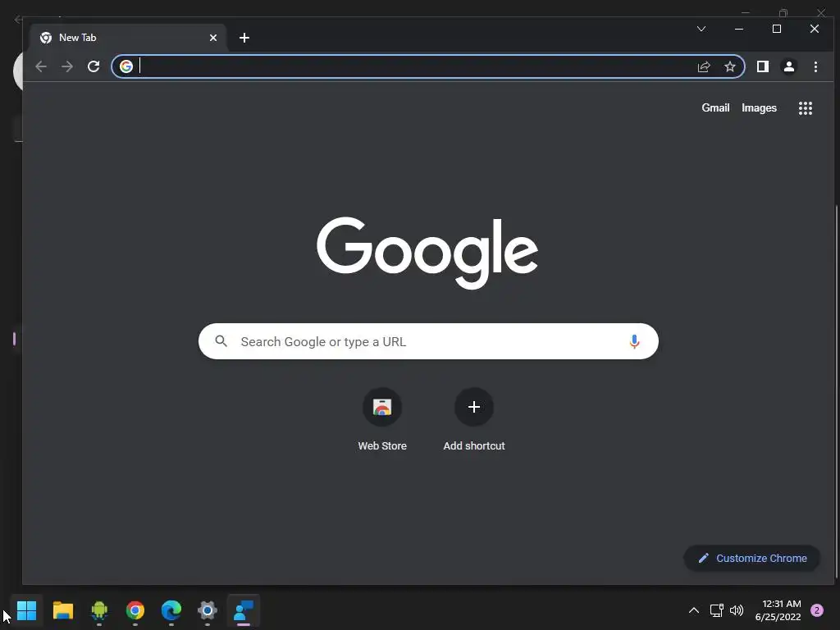Open the Windows Start menu
This screenshot has height=630, width=840.
(x=26, y=610)
